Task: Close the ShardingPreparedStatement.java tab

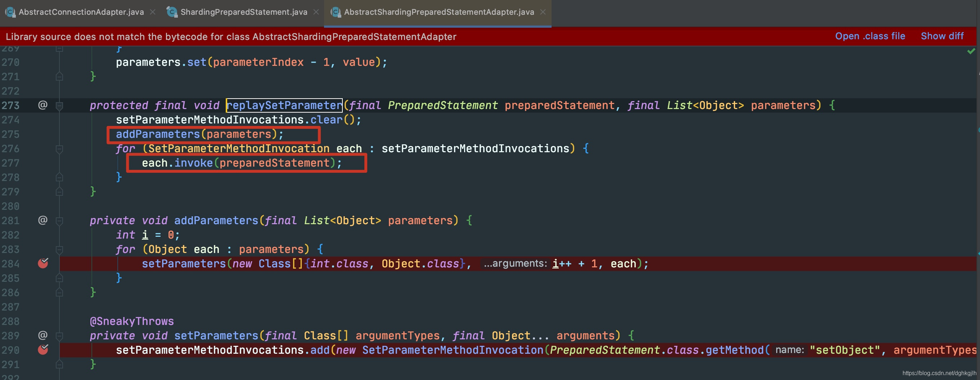Action: (x=316, y=12)
